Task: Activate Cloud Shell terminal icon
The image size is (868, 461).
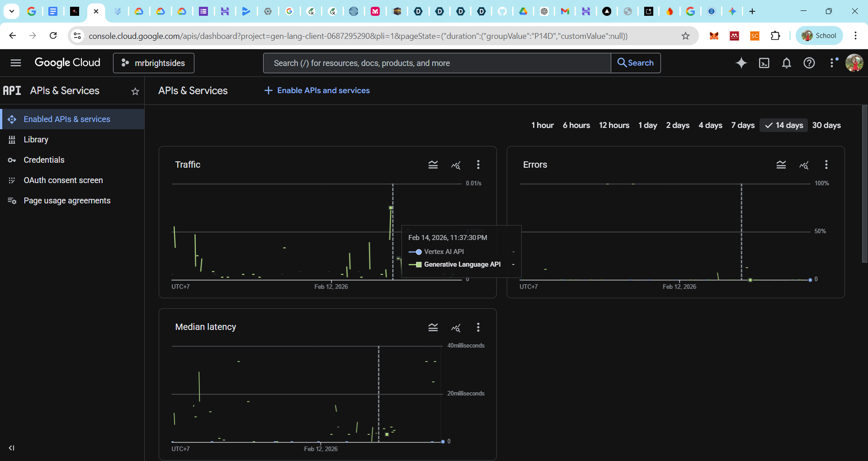Action: point(764,63)
